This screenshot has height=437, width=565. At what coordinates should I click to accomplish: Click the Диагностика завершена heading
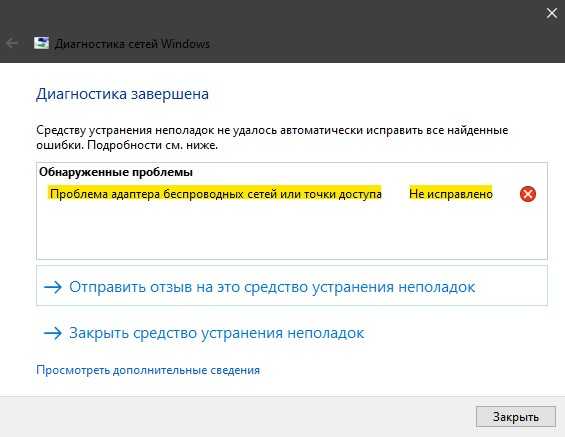point(123,94)
